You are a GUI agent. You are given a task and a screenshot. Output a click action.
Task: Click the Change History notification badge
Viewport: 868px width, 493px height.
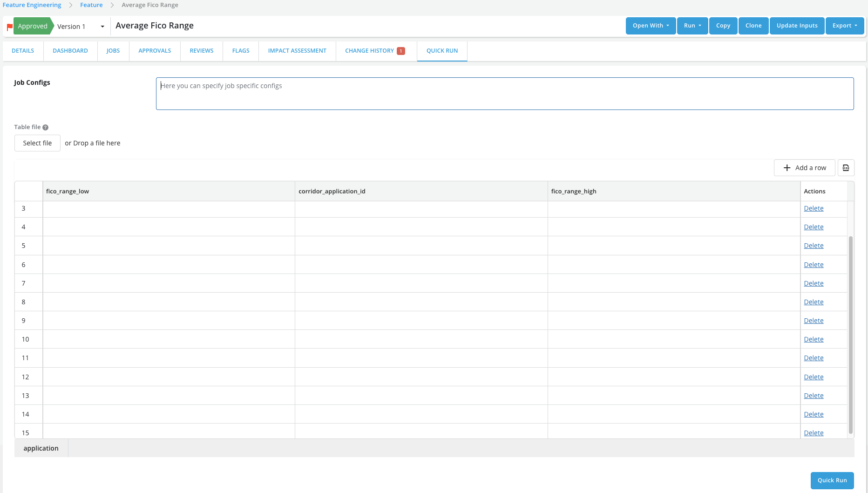[400, 51]
